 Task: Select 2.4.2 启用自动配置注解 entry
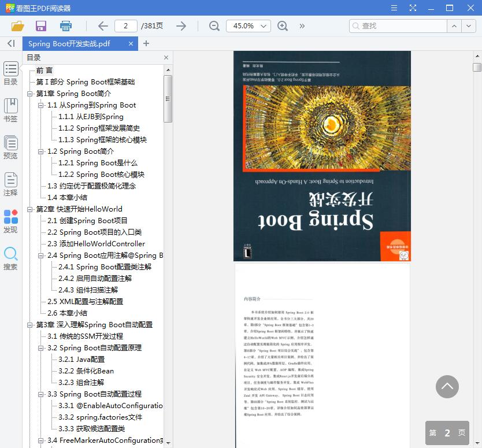pos(95,279)
